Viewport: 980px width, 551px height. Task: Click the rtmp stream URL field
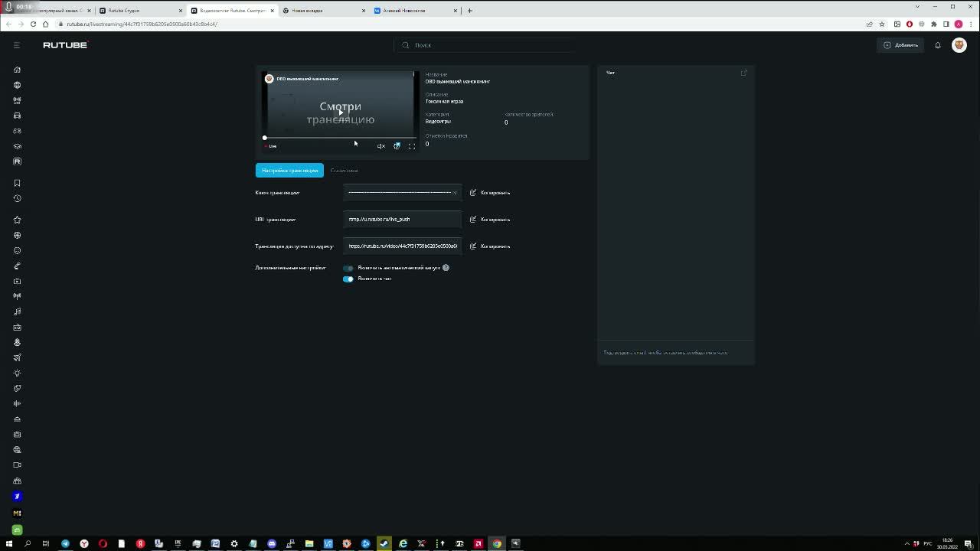pyautogui.click(x=402, y=220)
